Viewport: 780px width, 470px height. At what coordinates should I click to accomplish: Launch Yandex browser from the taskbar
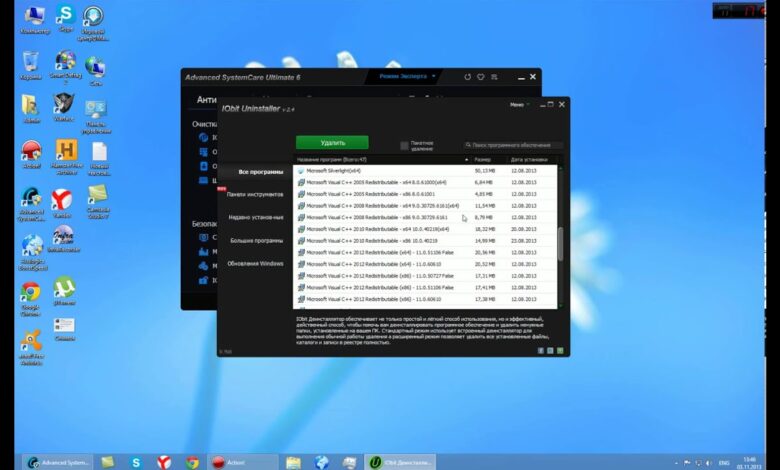coord(163,461)
